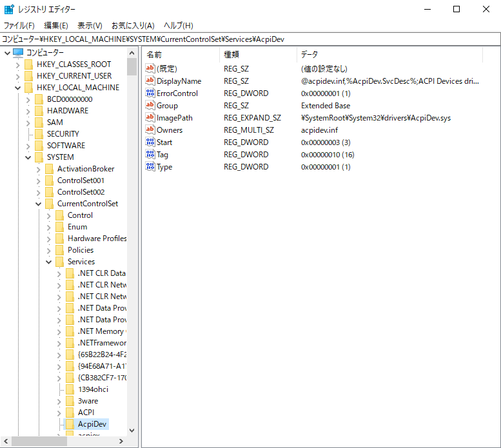Select the ControlSet001 key in tree
This screenshot has width=501, height=448.
tap(81, 180)
